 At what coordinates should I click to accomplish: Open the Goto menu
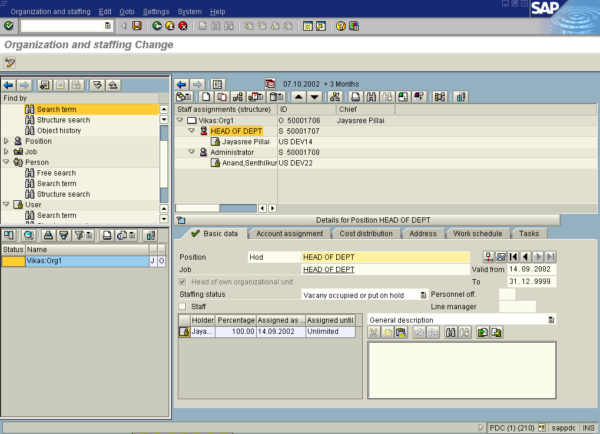tap(127, 11)
